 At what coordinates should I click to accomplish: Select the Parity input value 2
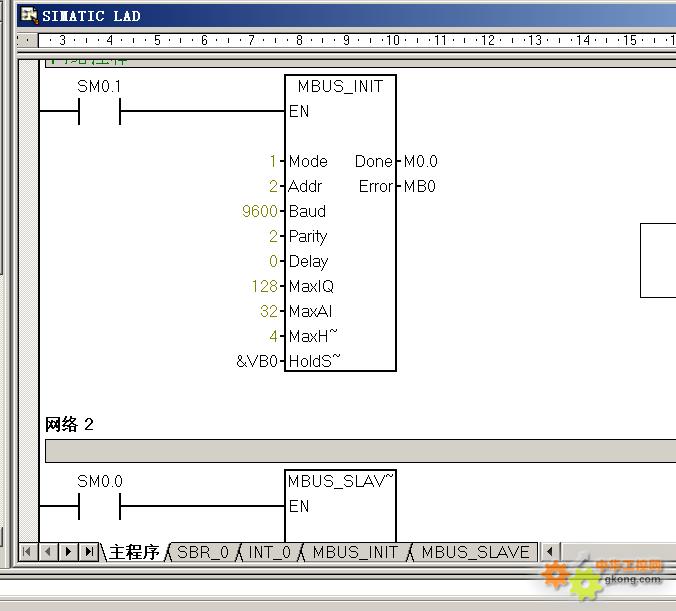click(x=273, y=236)
